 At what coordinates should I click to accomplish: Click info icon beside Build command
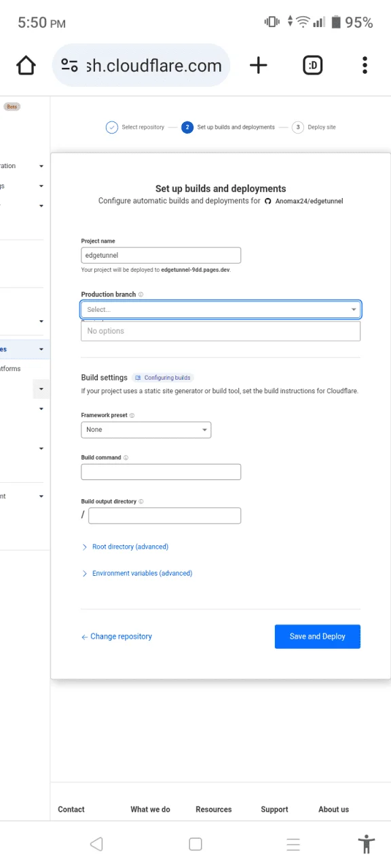[126, 458]
